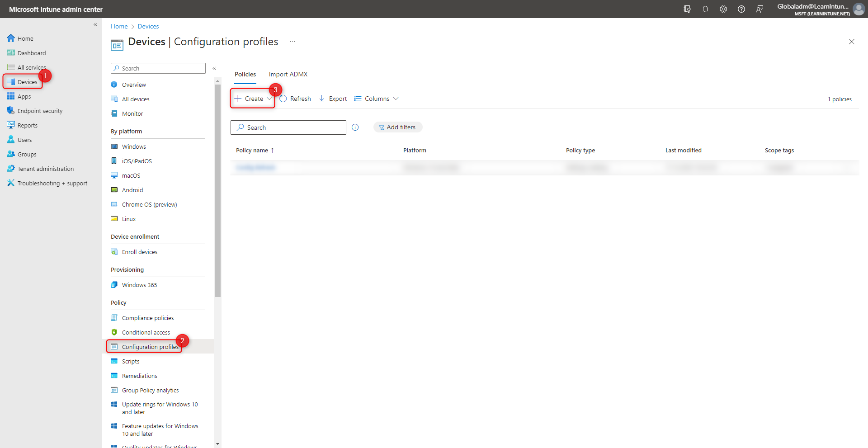Collapse the left navigation pane
Screen dimensions: 868x448
(x=95, y=24)
